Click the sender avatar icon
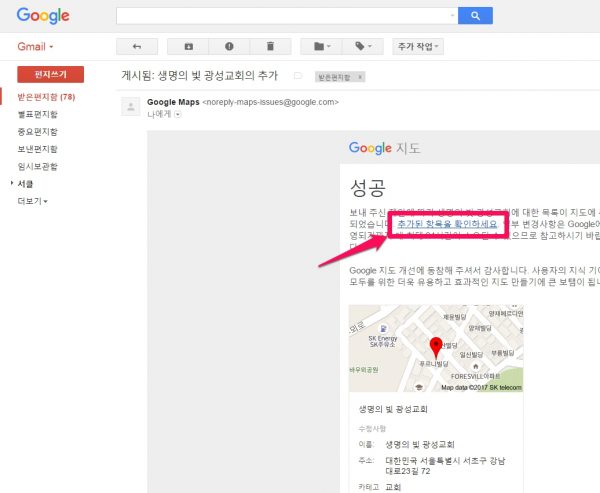 click(130, 106)
